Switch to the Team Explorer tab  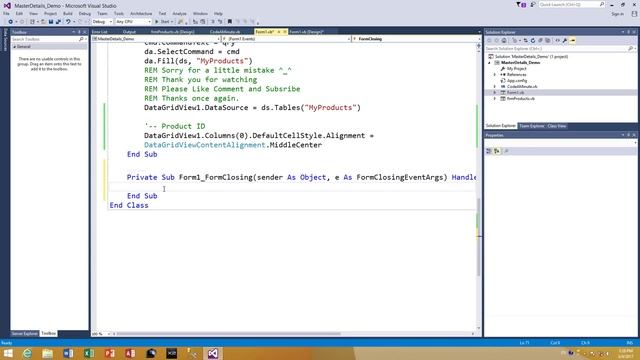(x=531, y=126)
